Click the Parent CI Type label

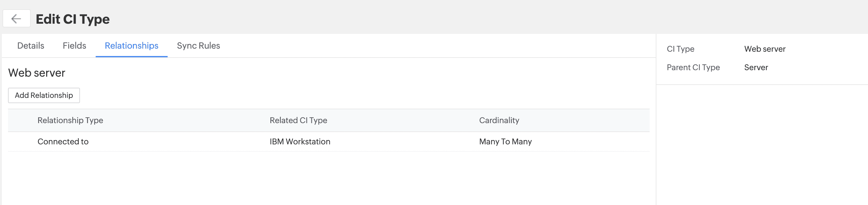(x=693, y=67)
